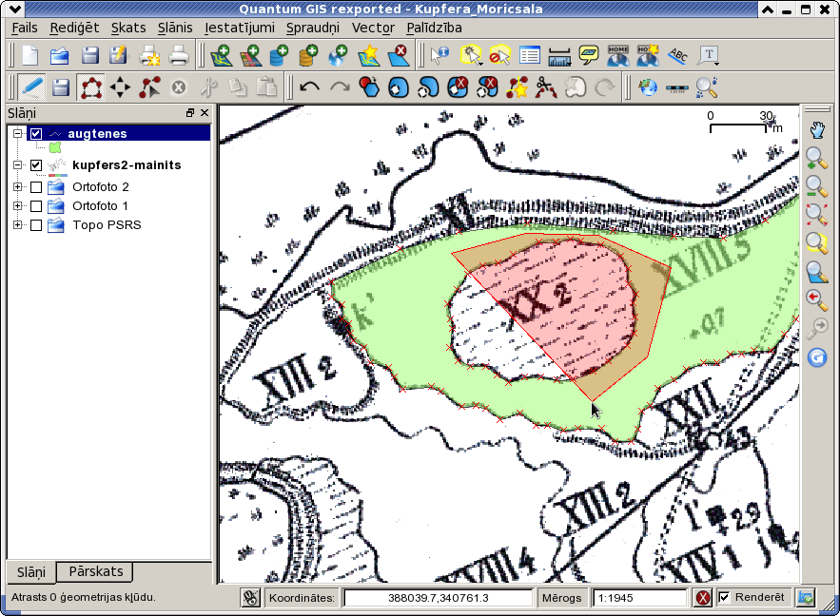Viewport: 840px width, 616px height.
Task: Select the ABC labeling tool
Action: click(677, 55)
